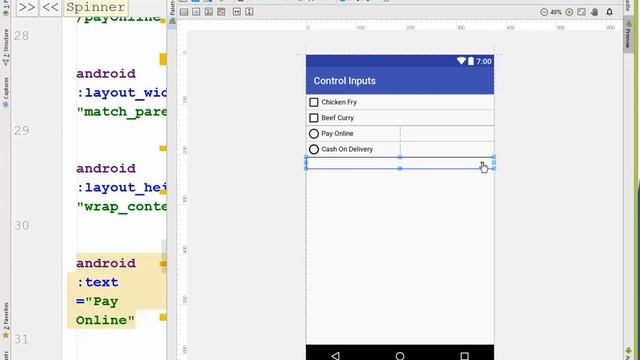Click the :text attribute in code
640x360 pixels.
pyautogui.click(x=98, y=282)
